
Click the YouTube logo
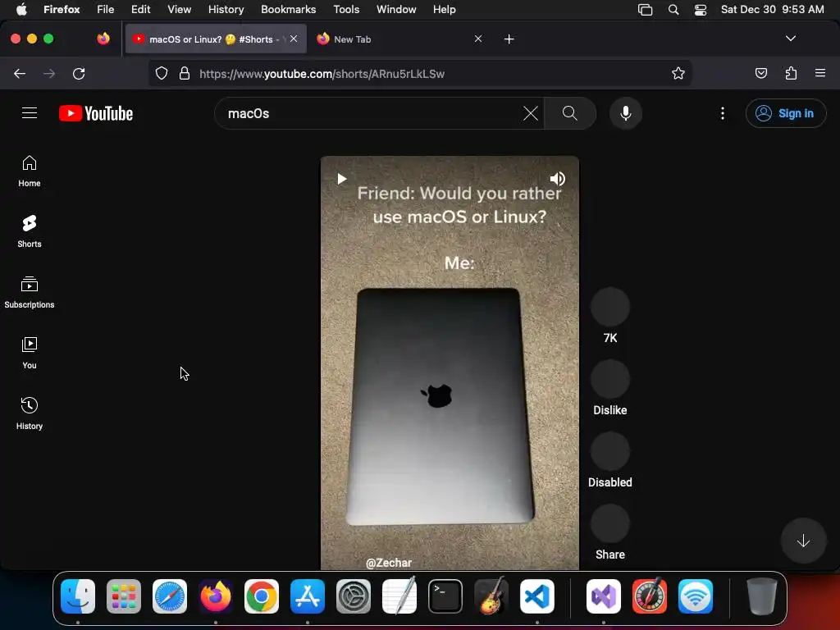[96, 113]
